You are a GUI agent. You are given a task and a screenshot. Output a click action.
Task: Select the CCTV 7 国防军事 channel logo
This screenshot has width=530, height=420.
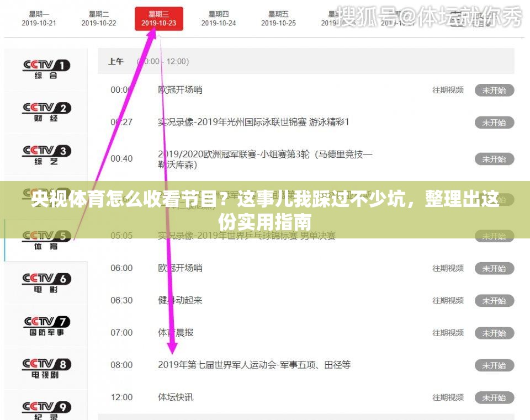point(46,326)
